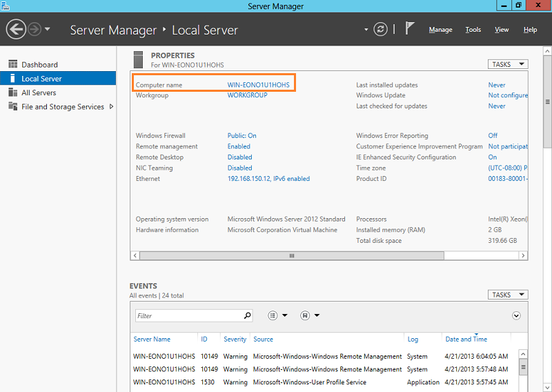Open Properties TASKS dropdown
This screenshot has height=392, width=552.
click(x=508, y=64)
